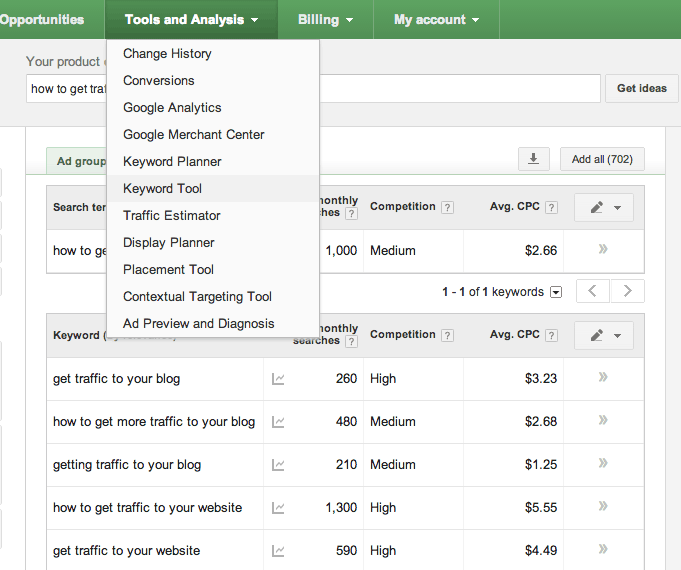Click the product or service search field
Viewport: 681px width, 570px height.
tap(460, 88)
